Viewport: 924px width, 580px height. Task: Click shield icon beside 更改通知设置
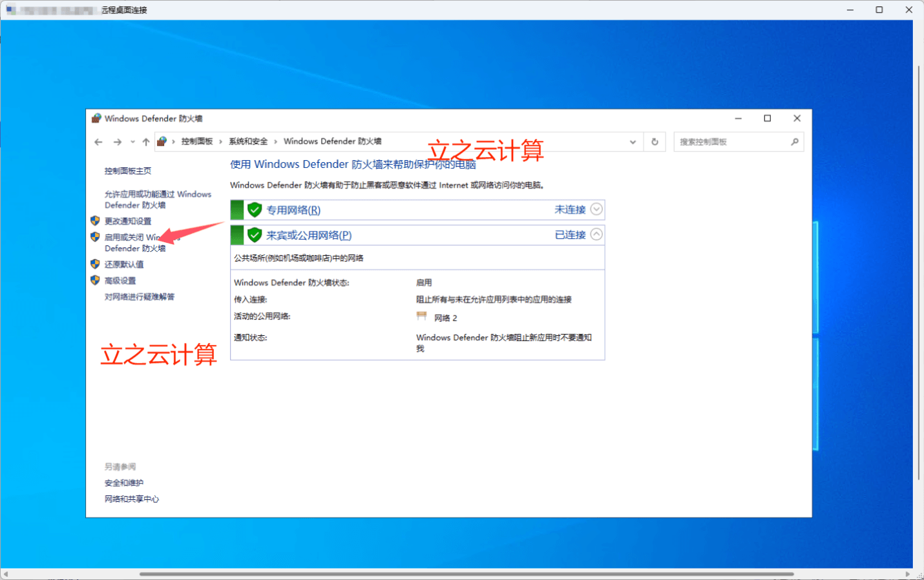[x=95, y=221]
